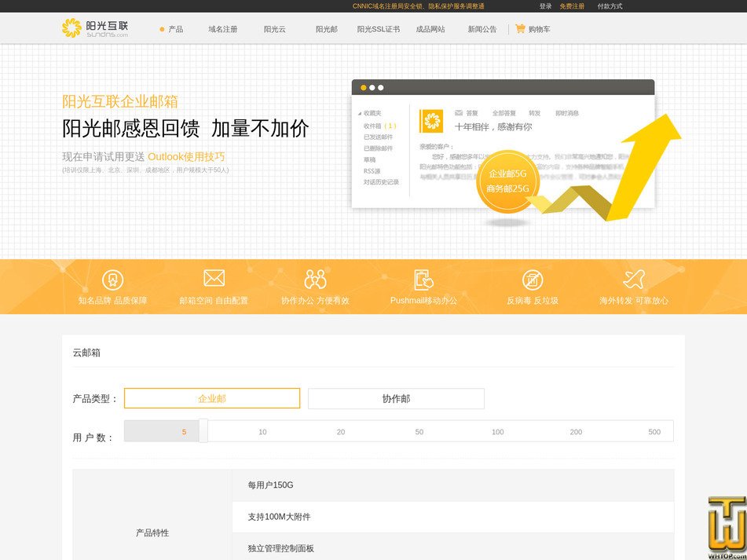Select the 企业邮 product type
Image resolution: width=747 pixels, height=560 pixels.
point(212,398)
